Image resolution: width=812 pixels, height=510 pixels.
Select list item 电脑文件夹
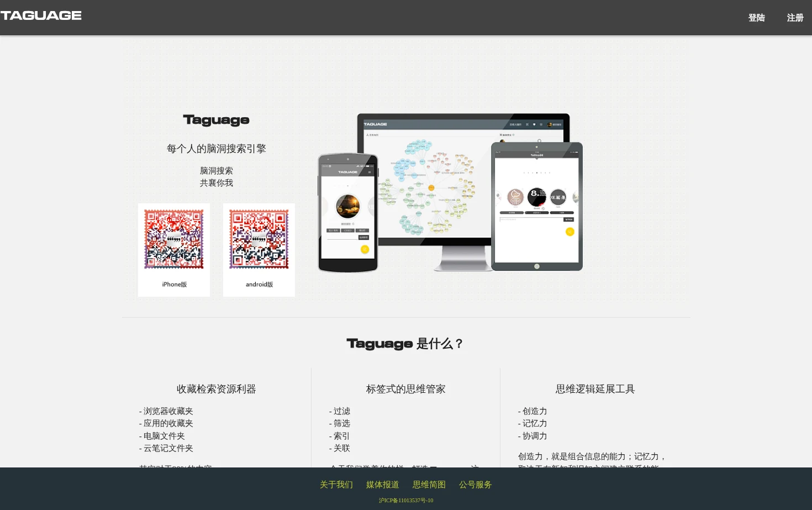pos(162,436)
